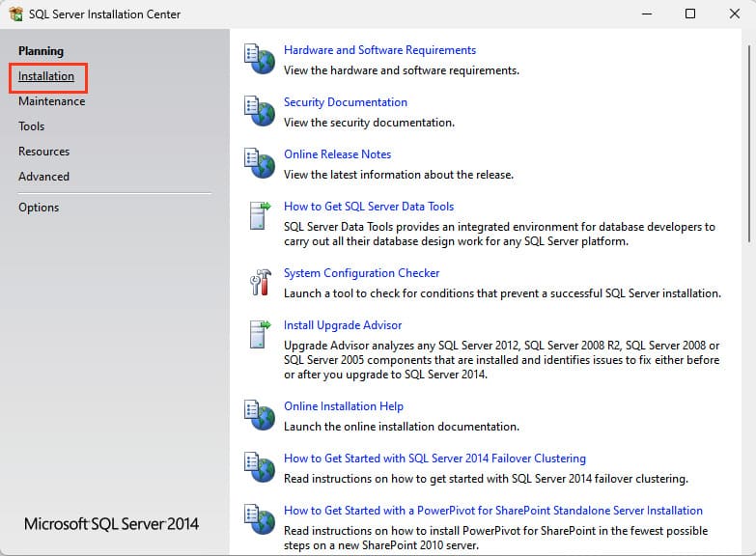
Task: Click the SQL Server Installation Center title icon
Action: (x=14, y=14)
